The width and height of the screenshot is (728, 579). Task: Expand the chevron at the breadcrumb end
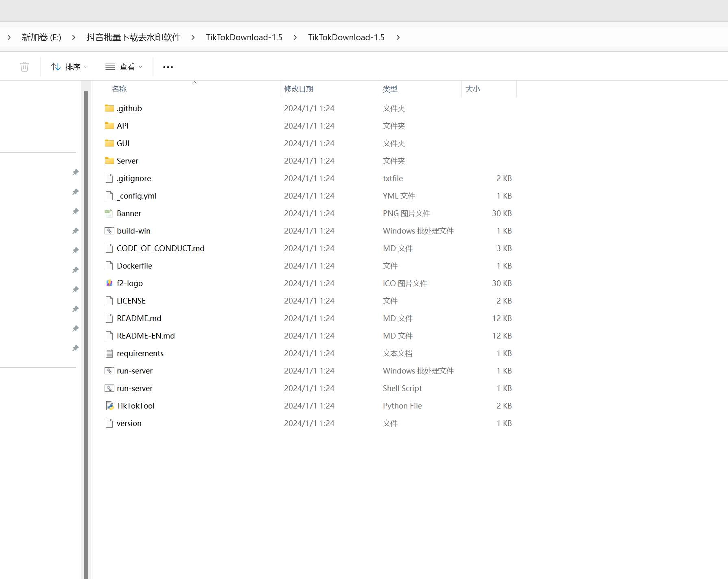tap(398, 37)
